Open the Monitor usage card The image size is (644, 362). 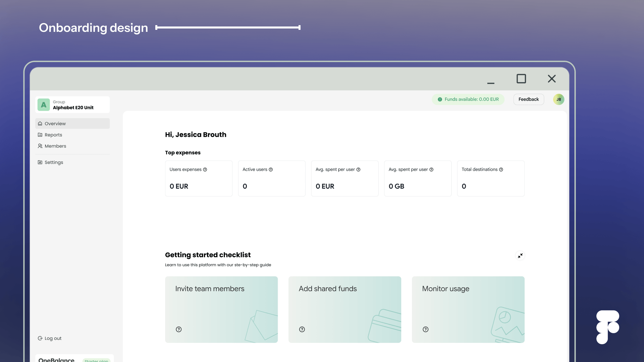(x=468, y=309)
